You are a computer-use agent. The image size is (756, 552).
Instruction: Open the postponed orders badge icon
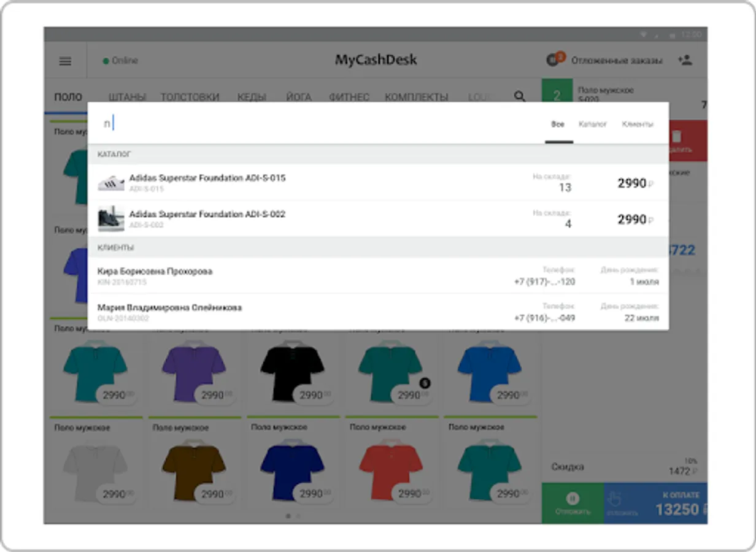(x=555, y=59)
